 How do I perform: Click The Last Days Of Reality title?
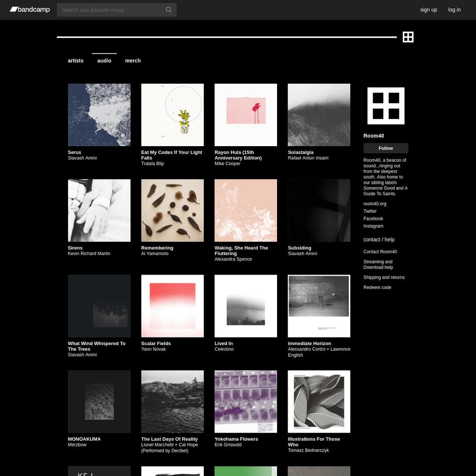tap(169, 439)
